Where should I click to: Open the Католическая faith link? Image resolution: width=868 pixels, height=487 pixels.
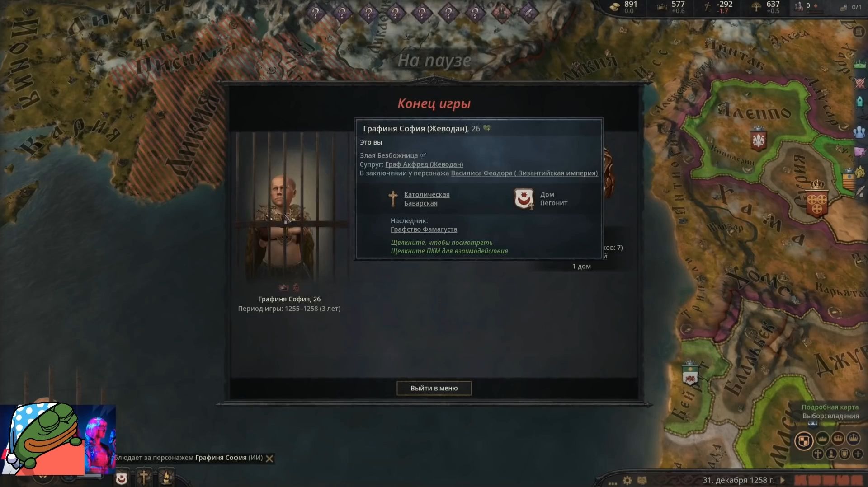click(427, 194)
